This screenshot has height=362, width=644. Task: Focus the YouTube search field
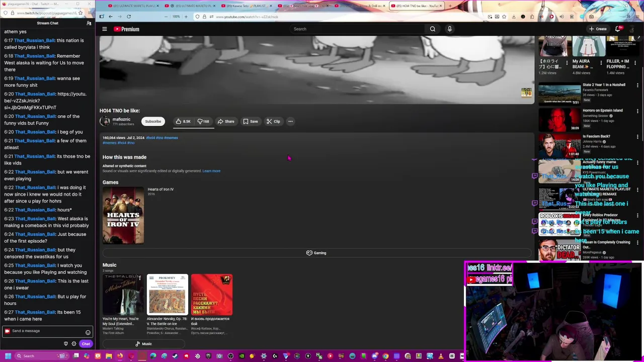tap(357, 29)
